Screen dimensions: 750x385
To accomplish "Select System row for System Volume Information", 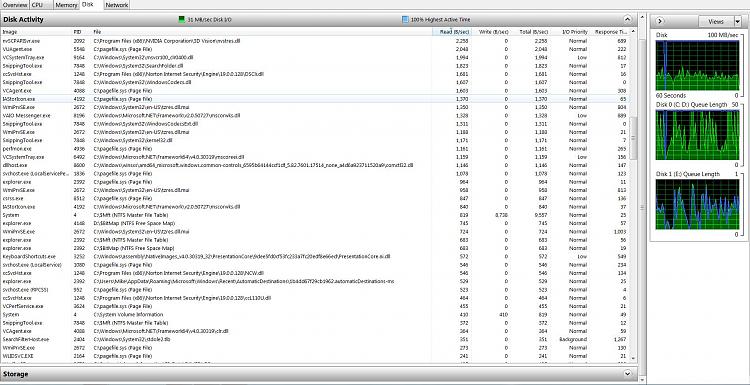I will pos(315,314).
